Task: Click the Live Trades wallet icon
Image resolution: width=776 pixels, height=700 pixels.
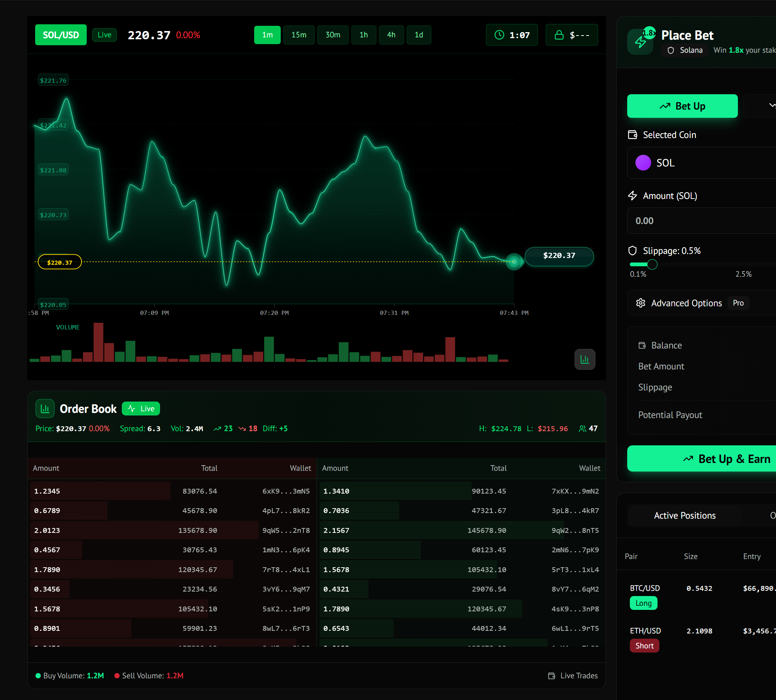Action: (x=551, y=676)
